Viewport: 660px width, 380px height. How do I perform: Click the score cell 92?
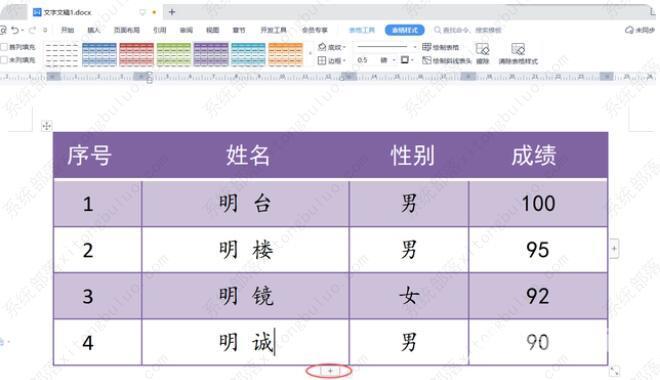538,296
